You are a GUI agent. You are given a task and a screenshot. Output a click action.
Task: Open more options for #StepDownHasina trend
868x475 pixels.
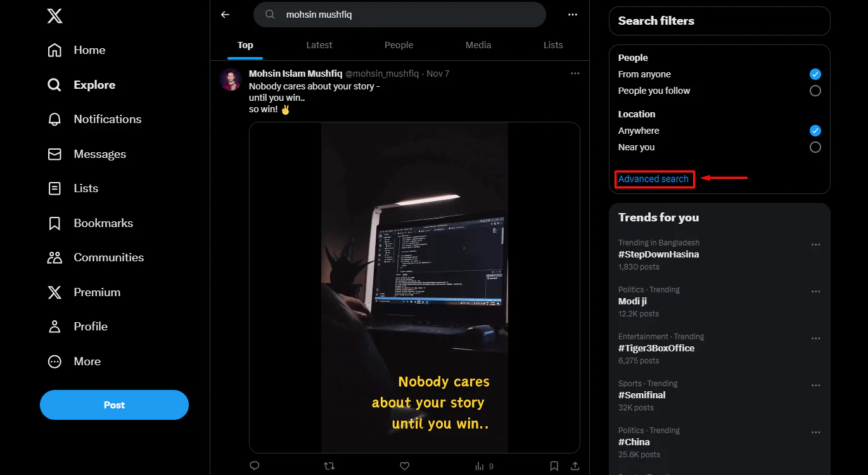click(815, 245)
